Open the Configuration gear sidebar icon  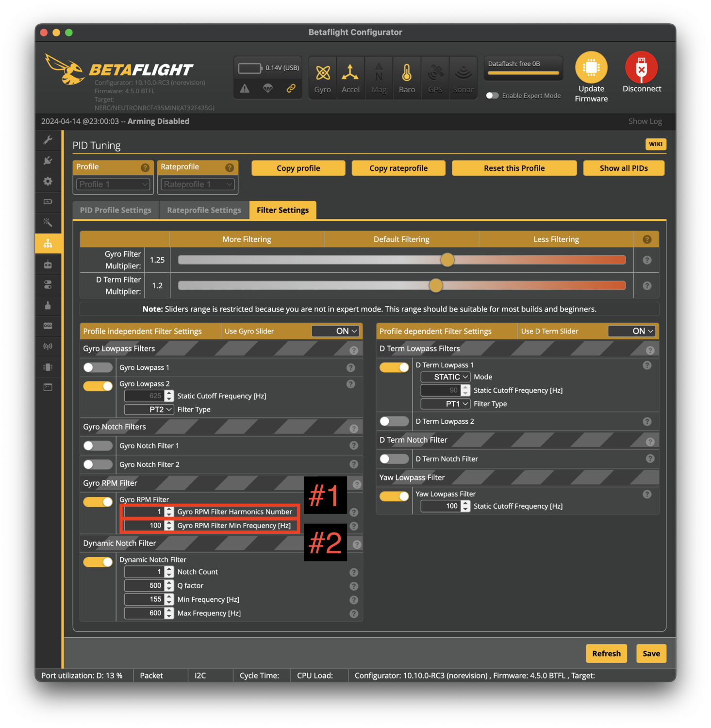click(x=48, y=182)
